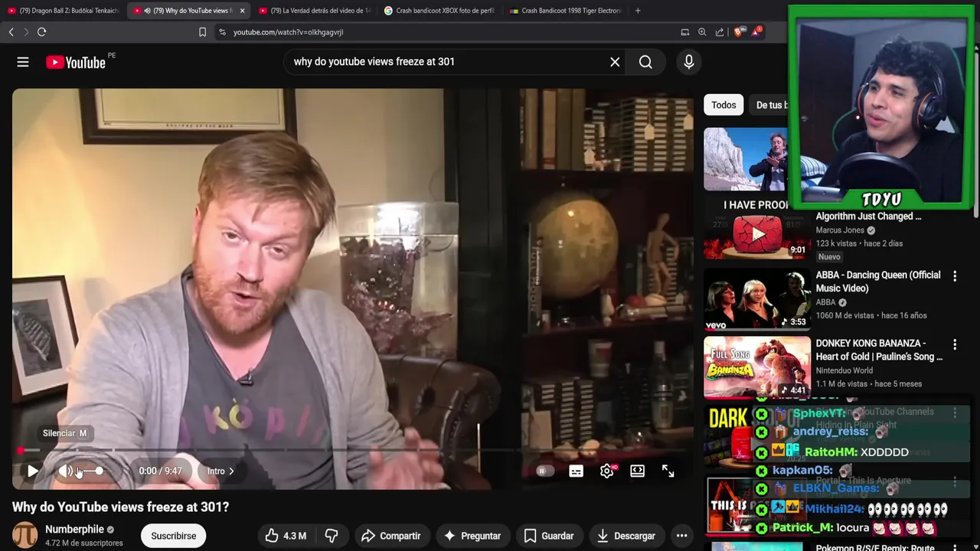The image size is (980, 551).
Task: Open the zoom magnifier in address bar
Action: click(702, 32)
